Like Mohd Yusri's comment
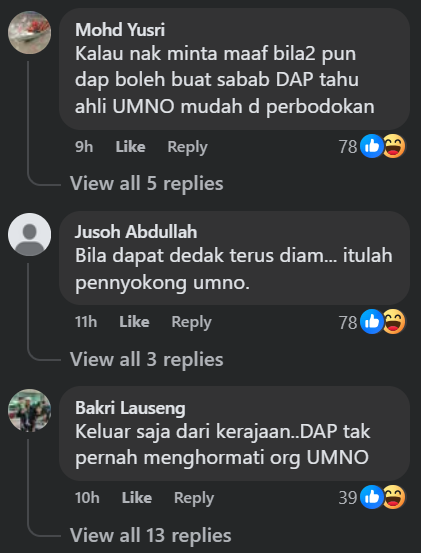Viewport: 421px width, 553px height. point(130,147)
